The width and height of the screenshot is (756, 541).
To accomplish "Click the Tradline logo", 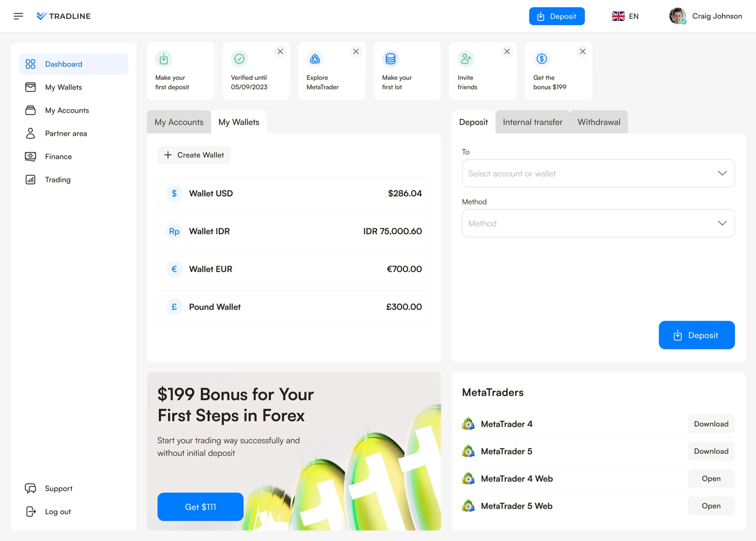I will (x=63, y=16).
